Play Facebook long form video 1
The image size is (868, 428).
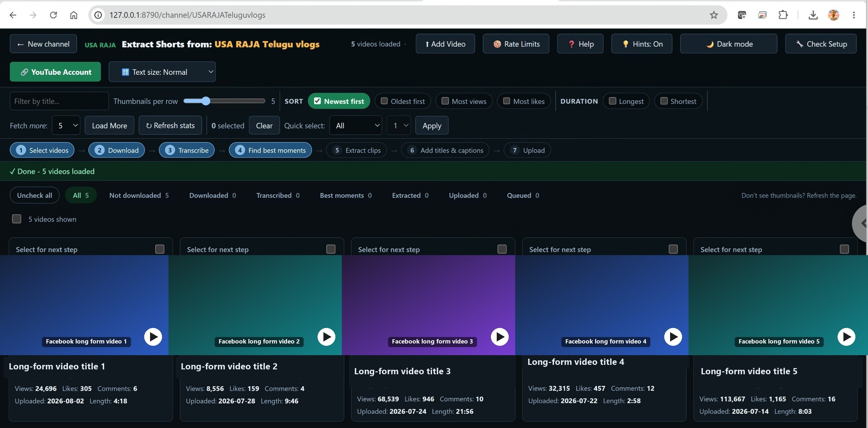(x=153, y=337)
